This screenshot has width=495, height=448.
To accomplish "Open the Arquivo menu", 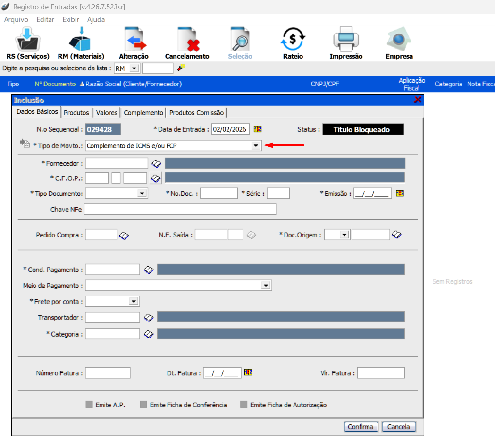I will 16,20.
